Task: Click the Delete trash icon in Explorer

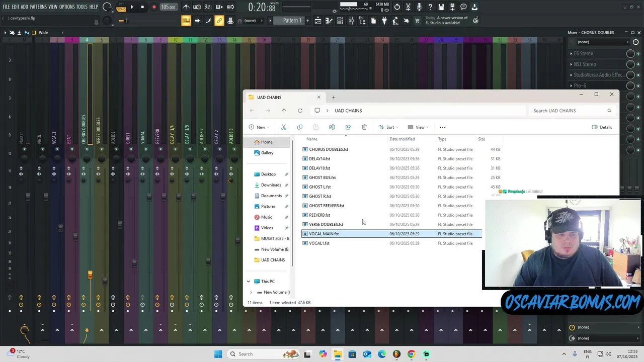Action: [x=364, y=127]
